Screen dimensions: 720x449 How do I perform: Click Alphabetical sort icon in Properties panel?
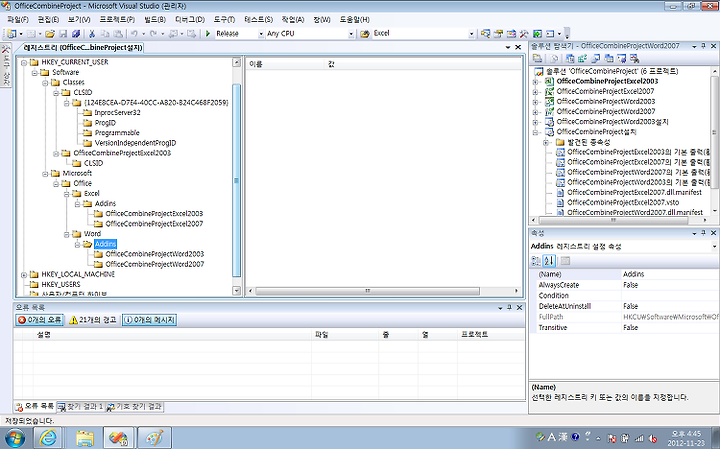(x=549, y=261)
